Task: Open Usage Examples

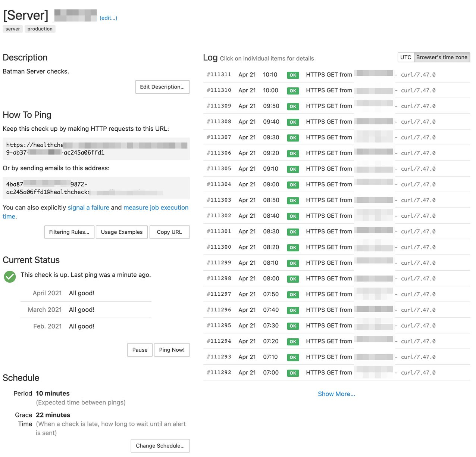Action: pos(122,232)
